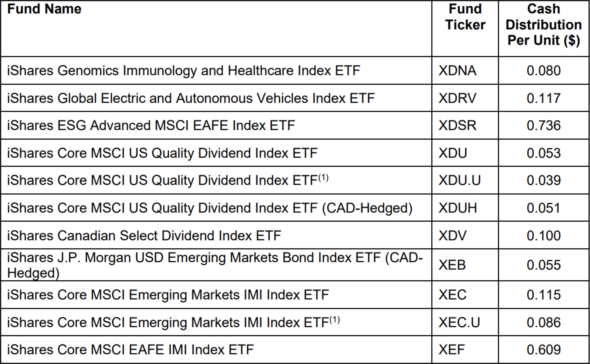Click the CAD-Hedged US Quality Dividend fund name
Viewport: 590px width, 364px height.
(x=210, y=208)
